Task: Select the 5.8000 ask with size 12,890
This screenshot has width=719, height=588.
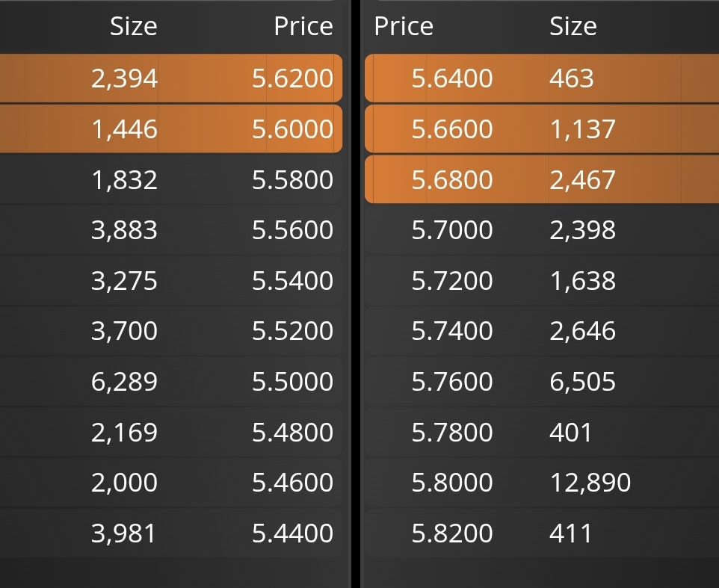Action: (542, 482)
